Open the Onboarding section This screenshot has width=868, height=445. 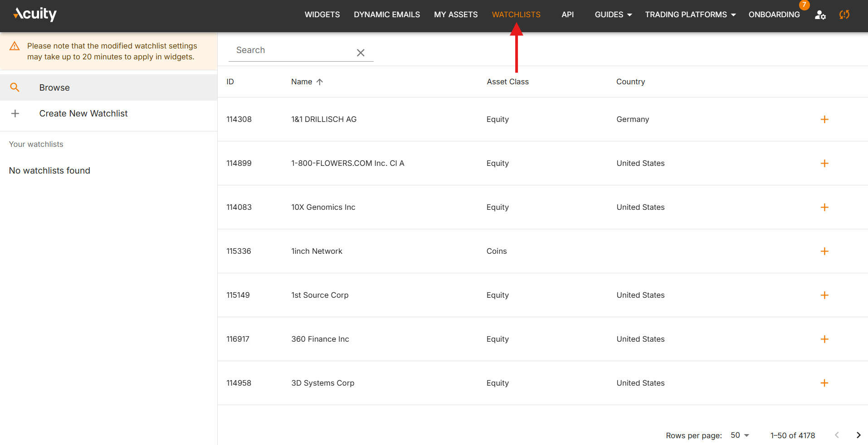[x=774, y=15]
